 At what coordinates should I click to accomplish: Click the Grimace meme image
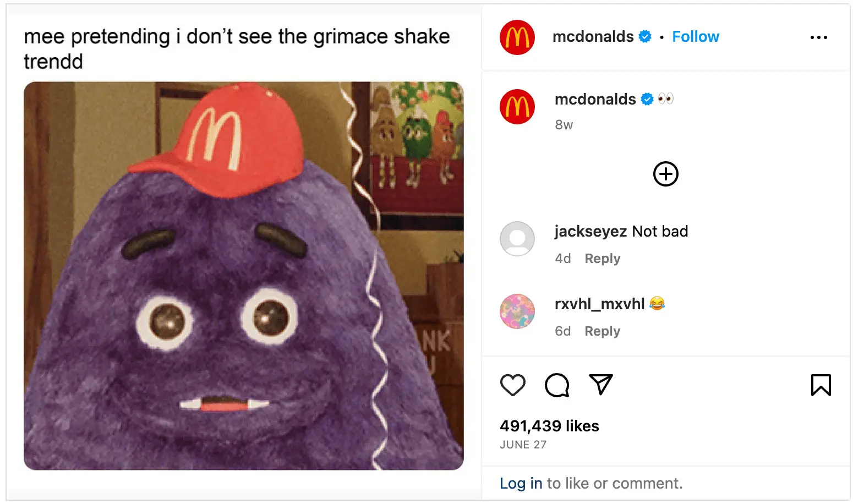click(243, 276)
